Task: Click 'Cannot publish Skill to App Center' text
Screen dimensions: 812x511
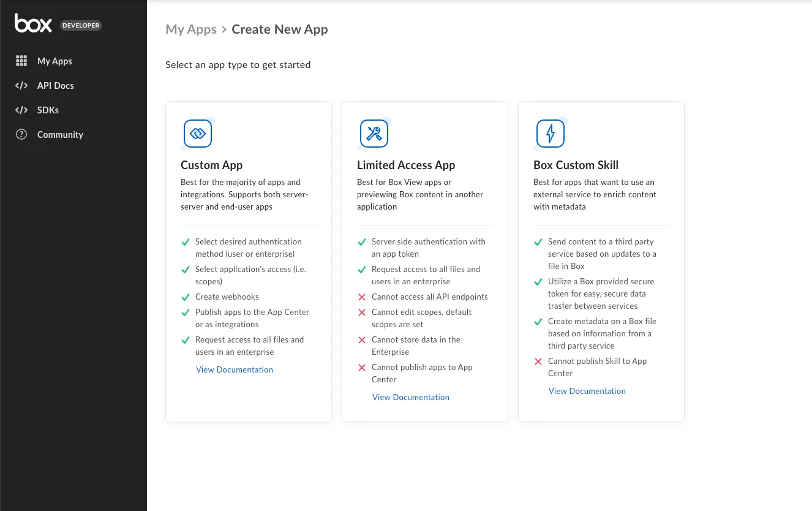Action: click(598, 367)
